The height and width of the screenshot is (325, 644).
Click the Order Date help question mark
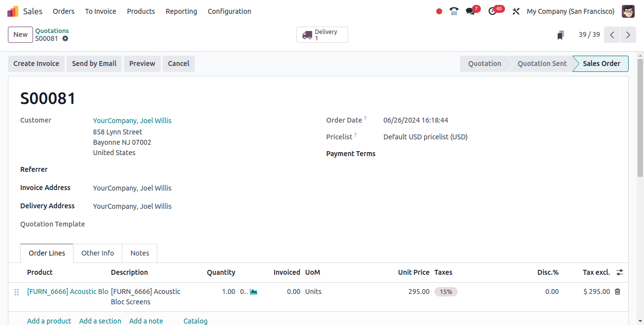(365, 119)
